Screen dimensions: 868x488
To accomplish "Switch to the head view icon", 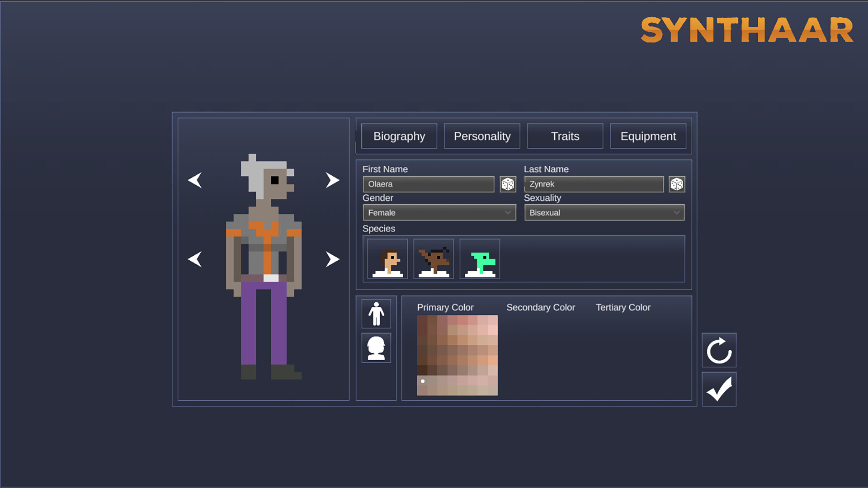I will 376,348.
